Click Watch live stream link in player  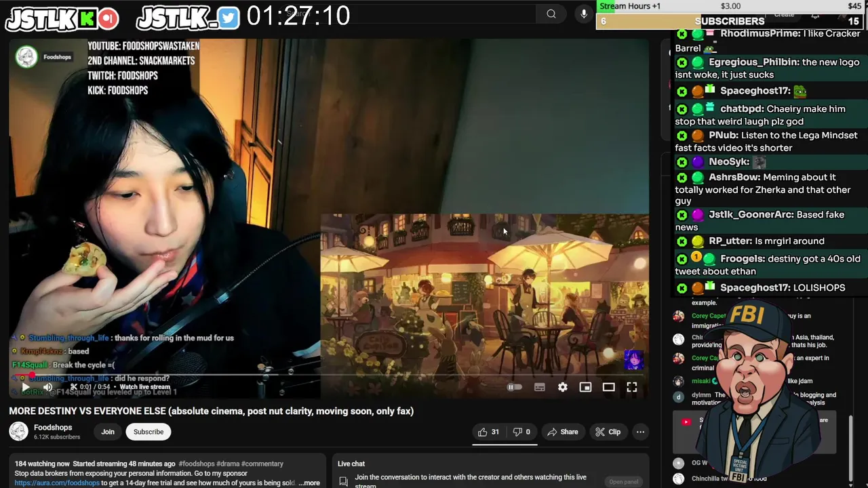point(144,387)
